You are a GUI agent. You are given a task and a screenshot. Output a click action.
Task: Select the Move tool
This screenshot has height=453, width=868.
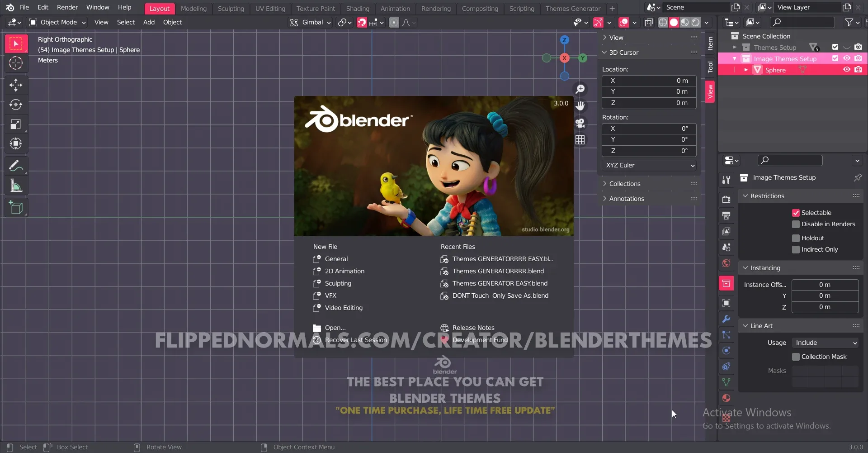[16, 85]
